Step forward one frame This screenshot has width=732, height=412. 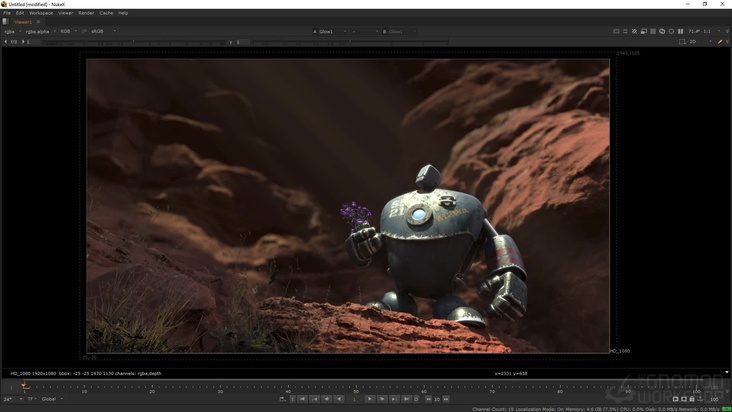382,399
